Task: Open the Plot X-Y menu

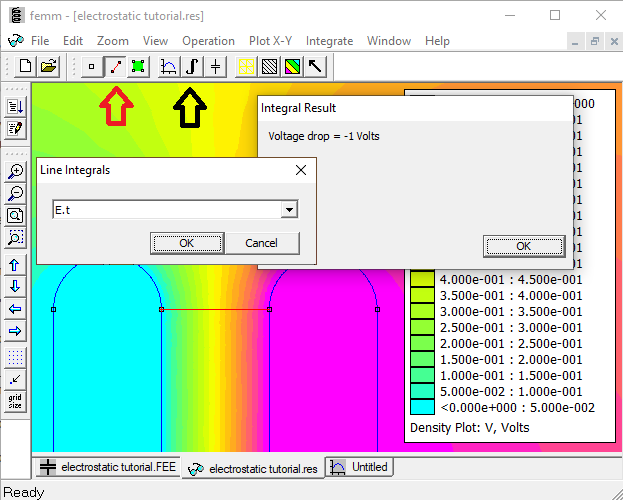Action: (271, 41)
